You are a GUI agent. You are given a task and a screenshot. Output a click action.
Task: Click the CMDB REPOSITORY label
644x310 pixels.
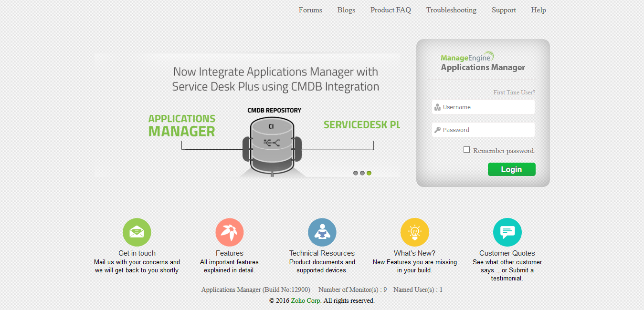pyautogui.click(x=274, y=110)
